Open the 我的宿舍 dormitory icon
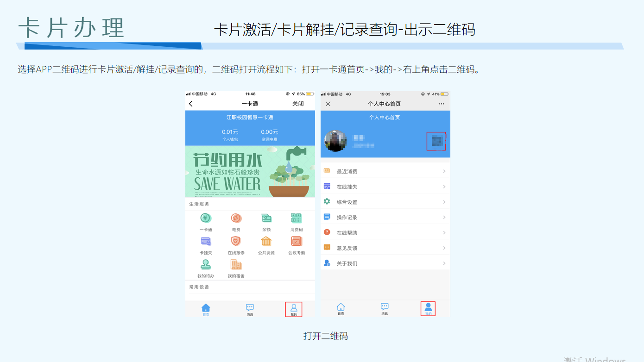Screen dimensions: 644x362 tap(236, 265)
